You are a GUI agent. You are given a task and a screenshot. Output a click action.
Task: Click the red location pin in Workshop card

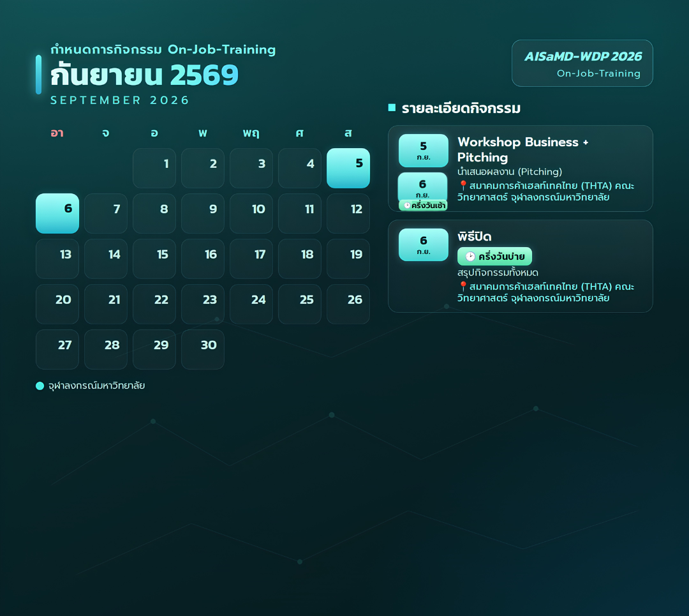pos(463,186)
